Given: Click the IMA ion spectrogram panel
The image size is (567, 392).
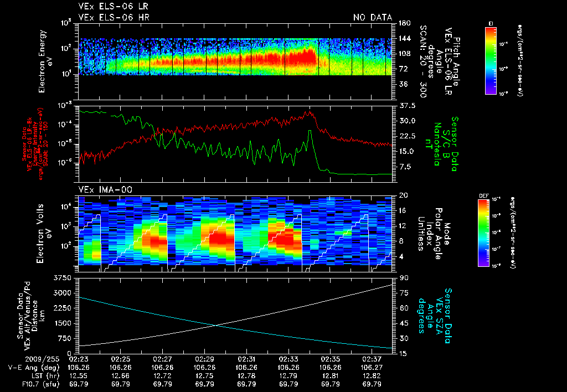Looking at the screenshot, I should pos(235,234).
